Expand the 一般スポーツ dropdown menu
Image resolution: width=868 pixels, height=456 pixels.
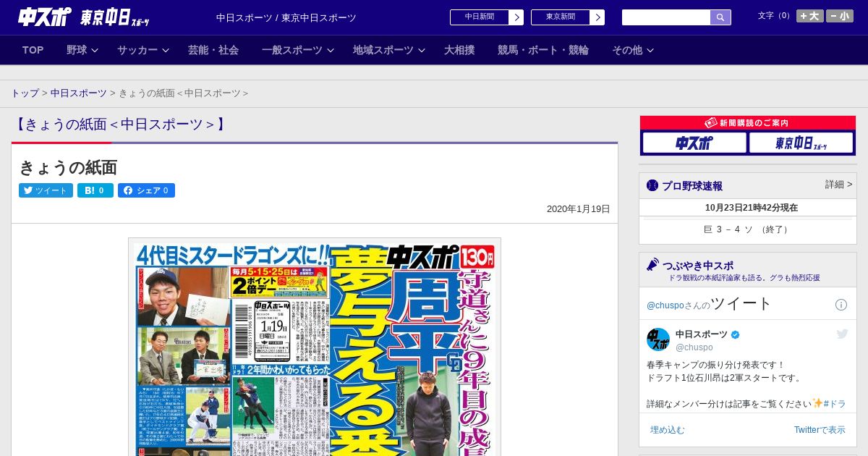pyautogui.click(x=298, y=50)
